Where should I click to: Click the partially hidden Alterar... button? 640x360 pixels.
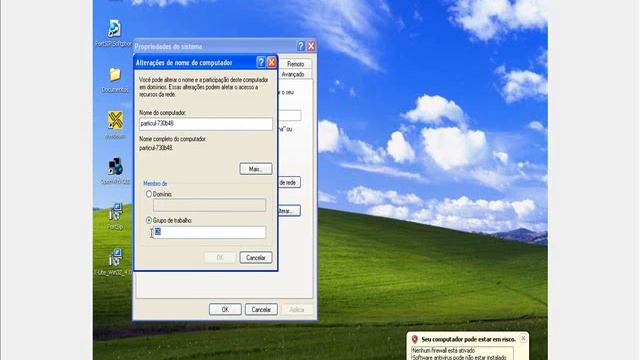[289, 211]
